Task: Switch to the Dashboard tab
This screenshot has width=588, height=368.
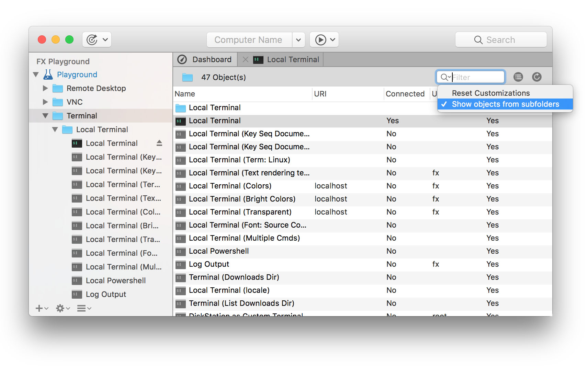Action: coord(205,59)
